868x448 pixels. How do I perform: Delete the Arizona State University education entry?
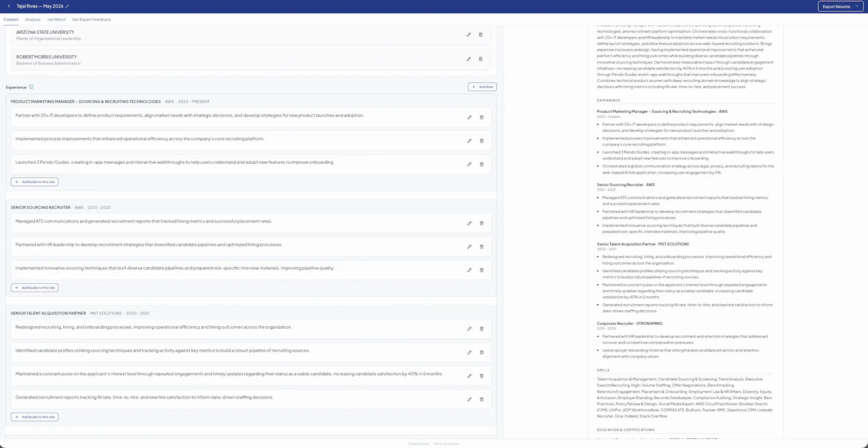[481, 35]
